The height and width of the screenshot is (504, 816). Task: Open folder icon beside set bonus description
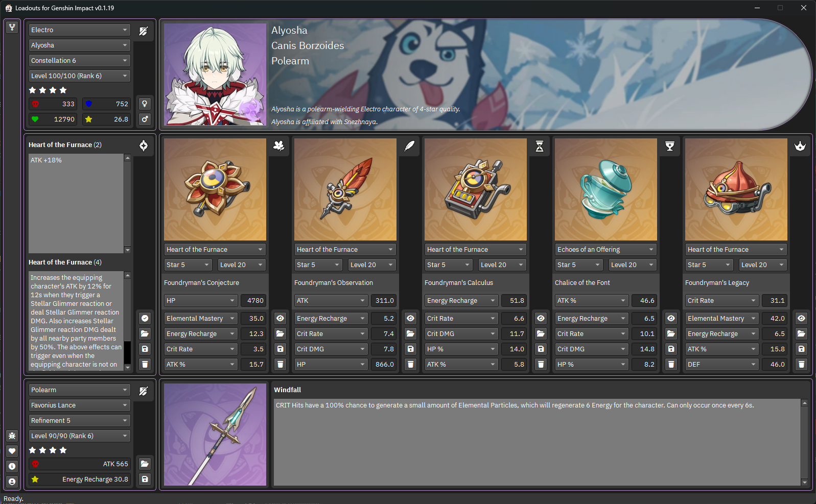click(x=145, y=334)
